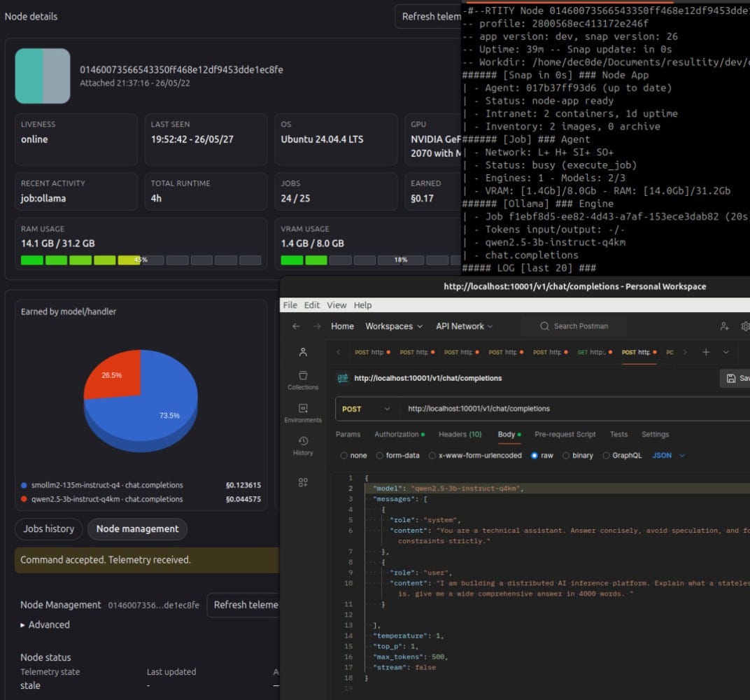Image resolution: width=750 pixels, height=700 pixels.
Task: Click the Jobs history button
Action: click(49, 529)
